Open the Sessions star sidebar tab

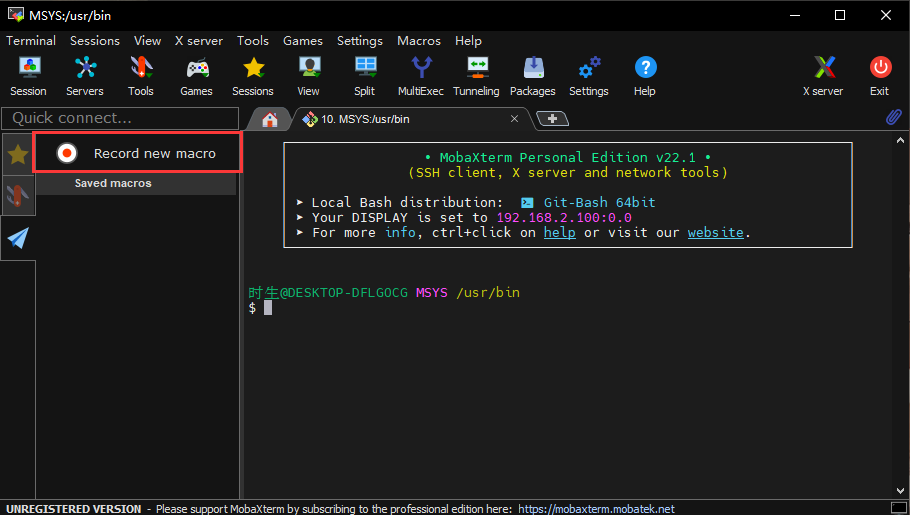pos(18,154)
